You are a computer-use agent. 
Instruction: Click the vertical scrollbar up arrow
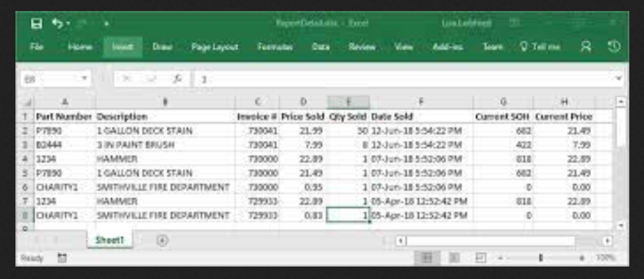[621, 102]
